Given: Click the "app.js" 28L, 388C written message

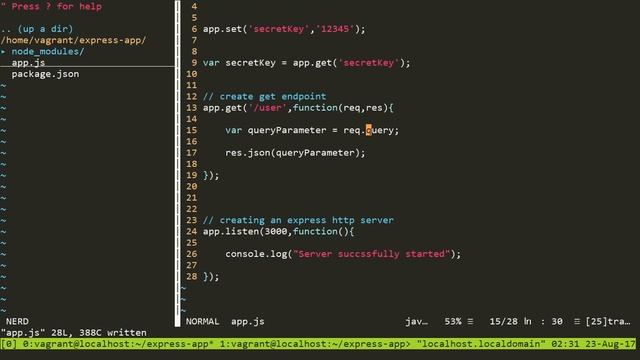Looking at the screenshot, I should pos(73,333).
